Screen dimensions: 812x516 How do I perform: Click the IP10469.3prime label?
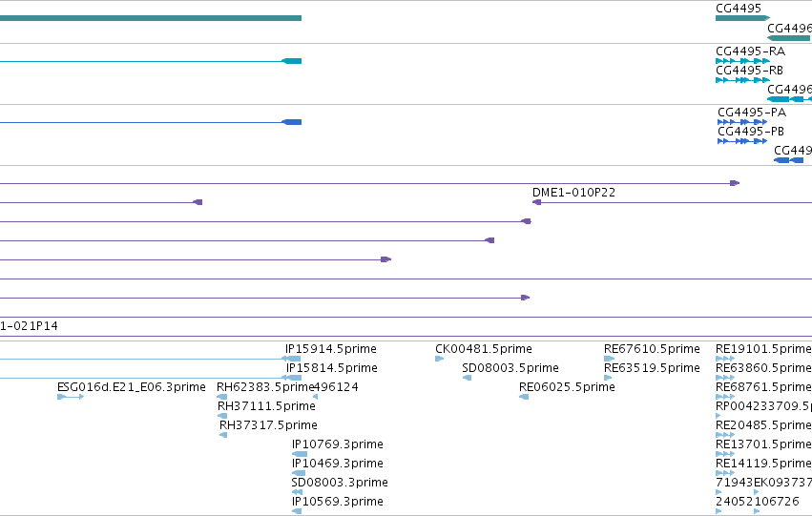pos(338,464)
